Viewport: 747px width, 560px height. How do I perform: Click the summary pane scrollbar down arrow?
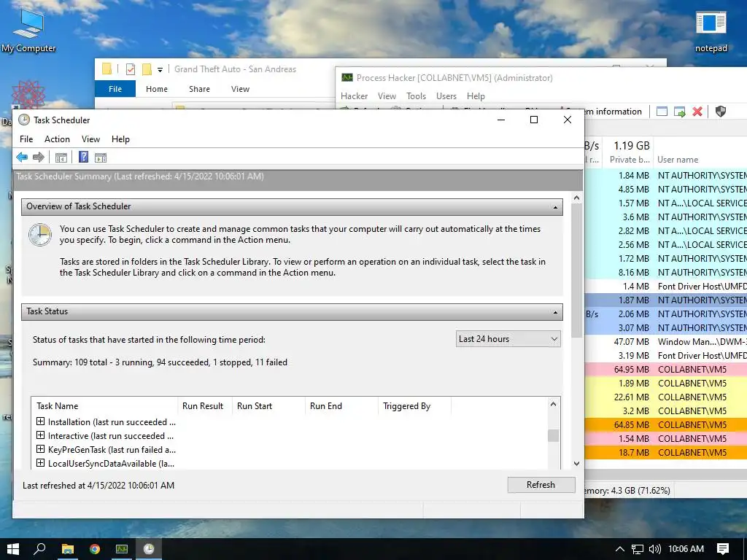[x=576, y=463]
